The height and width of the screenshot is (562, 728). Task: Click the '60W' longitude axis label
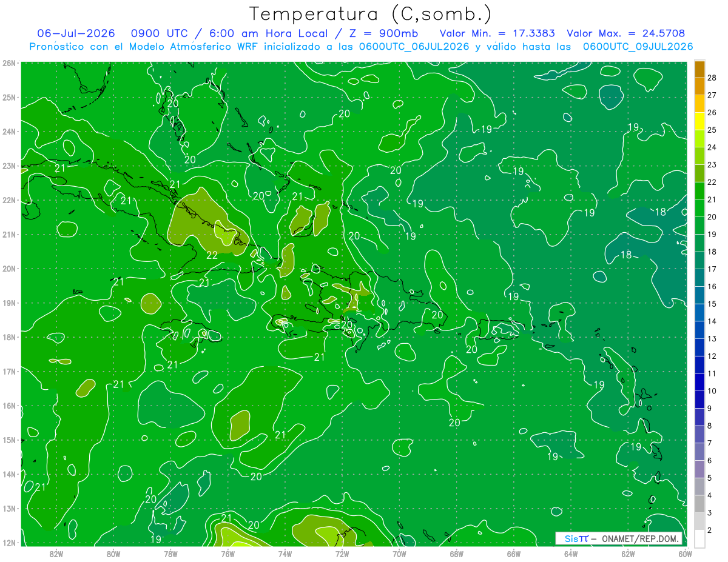point(685,554)
